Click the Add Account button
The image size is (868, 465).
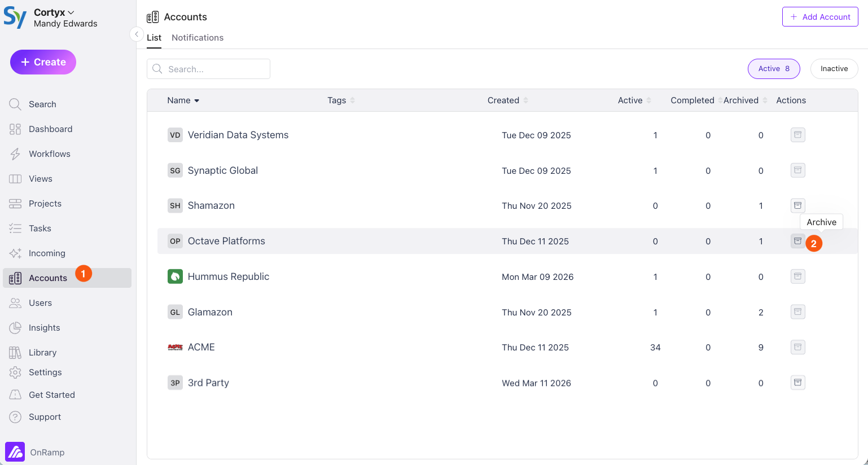[819, 16]
